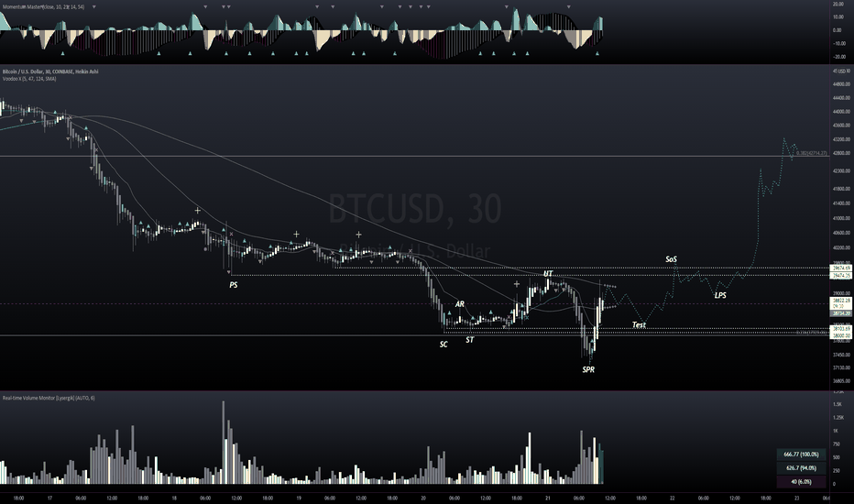This screenshot has width=854, height=504.
Task: Click the Bitcoin / U.S. Dollar chart title
Action: tap(50, 71)
